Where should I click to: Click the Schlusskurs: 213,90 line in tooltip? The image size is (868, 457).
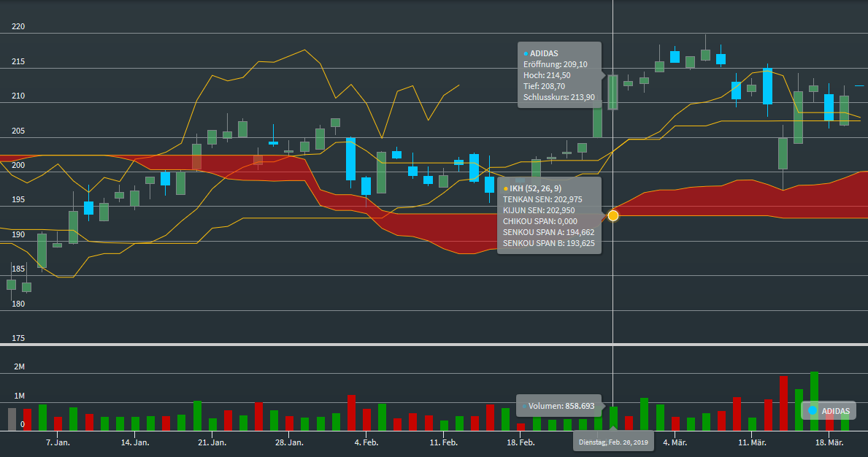click(x=558, y=97)
